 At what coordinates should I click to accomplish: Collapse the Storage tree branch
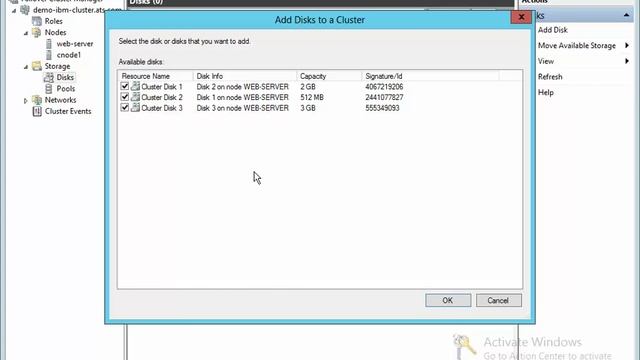(26, 67)
